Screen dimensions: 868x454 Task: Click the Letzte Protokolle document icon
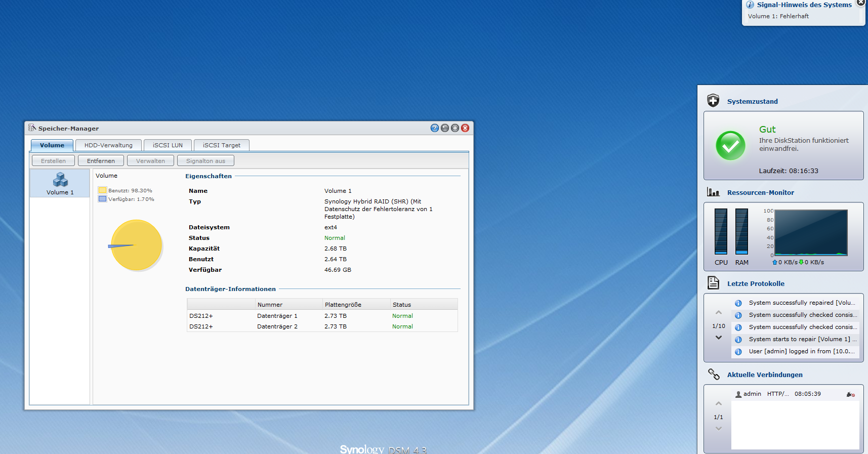point(713,283)
